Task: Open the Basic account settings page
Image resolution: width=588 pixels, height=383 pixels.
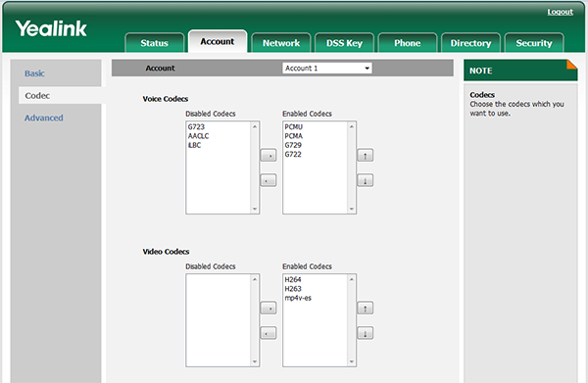Action: [x=35, y=73]
